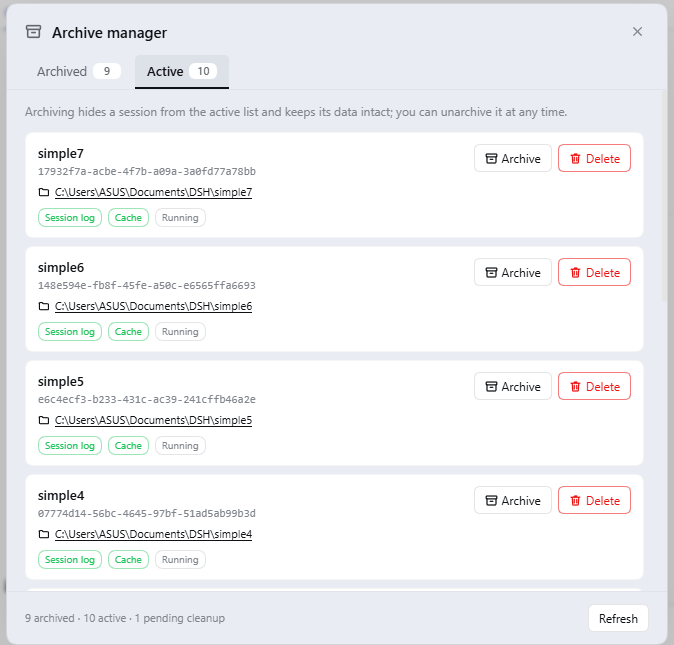Viewport: 674px width, 645px height.
Task: Click the ID e6c4ecf3-b233-431c-ac39-241cffb46a2e
Action: point(147,399)
